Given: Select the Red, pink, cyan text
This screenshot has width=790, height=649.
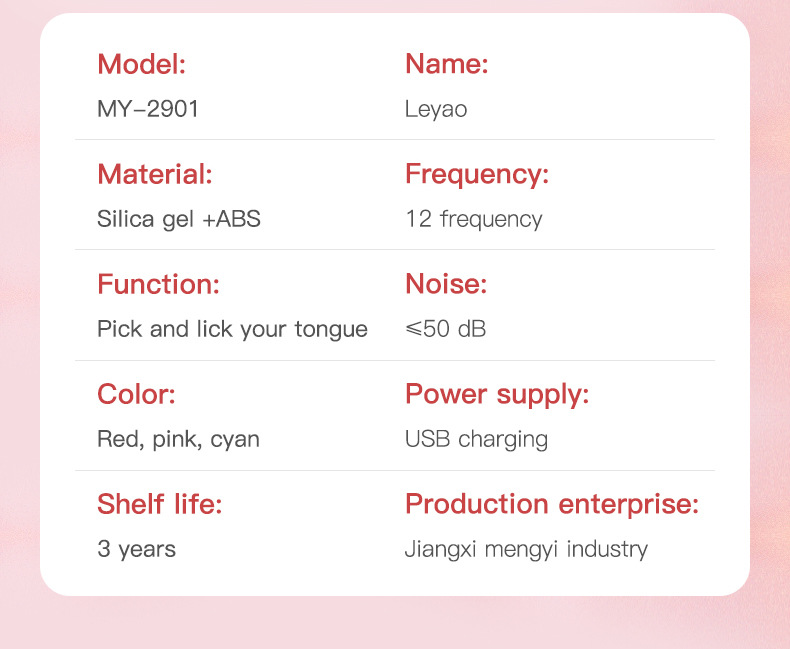Looking at the screenshot, I should pos(178,439).
